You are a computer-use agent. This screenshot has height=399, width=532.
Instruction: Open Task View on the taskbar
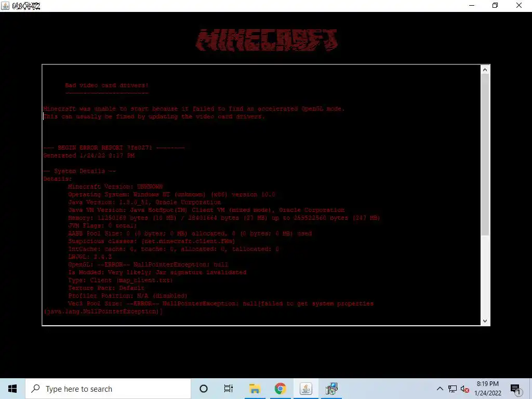click(229, 389)
